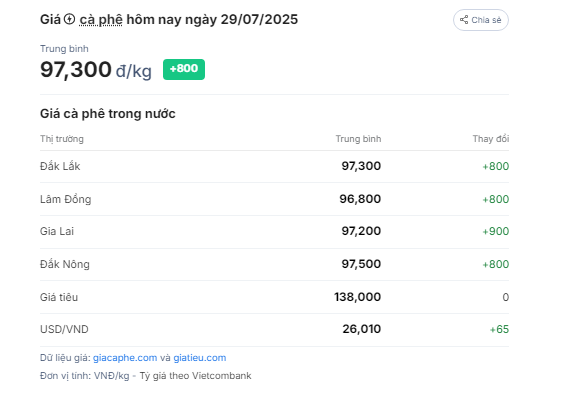Select the Đắk Lắk market row
Image resolution: width=570 pixels, height=399 pixels.
(x=274, y=166)
